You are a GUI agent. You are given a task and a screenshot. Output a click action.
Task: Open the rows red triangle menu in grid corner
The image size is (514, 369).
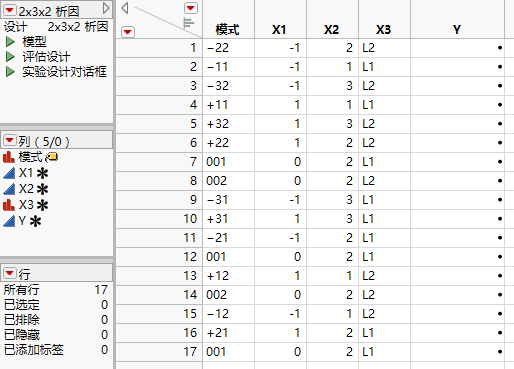click(128, 32)
